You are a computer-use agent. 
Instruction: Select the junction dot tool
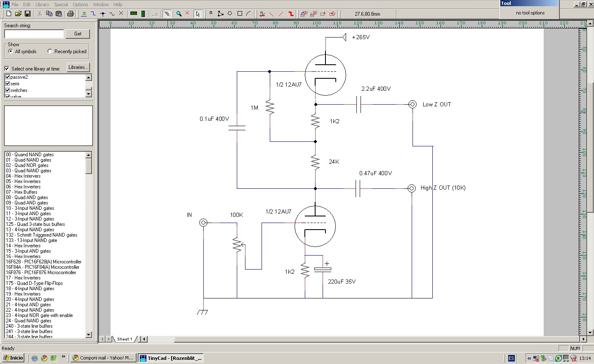click(103, 14)
